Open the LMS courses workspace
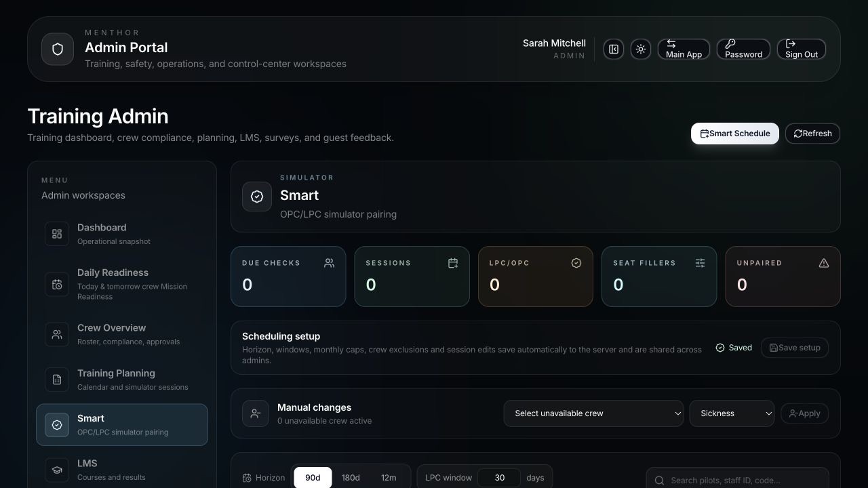868x488 pixels. (122, 470)
